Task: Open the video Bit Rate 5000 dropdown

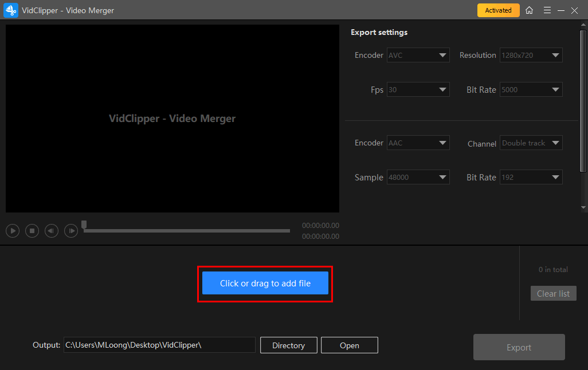Action: click(531, 90)
